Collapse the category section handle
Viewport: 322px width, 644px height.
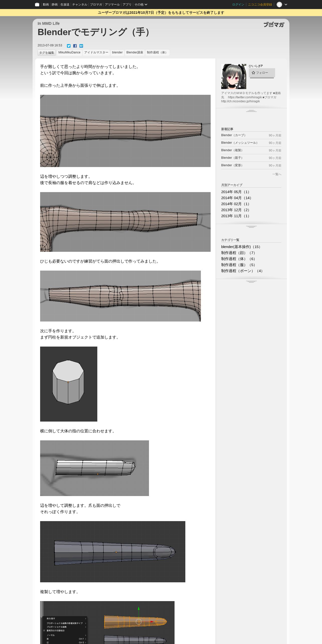(x=251, y=282)
